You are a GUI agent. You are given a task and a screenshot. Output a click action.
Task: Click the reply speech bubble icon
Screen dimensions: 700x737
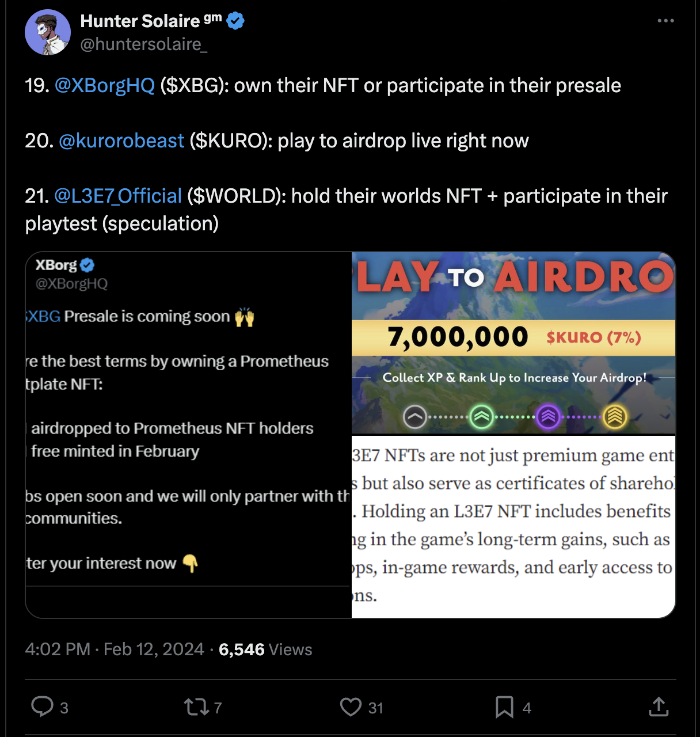(42, 706)
